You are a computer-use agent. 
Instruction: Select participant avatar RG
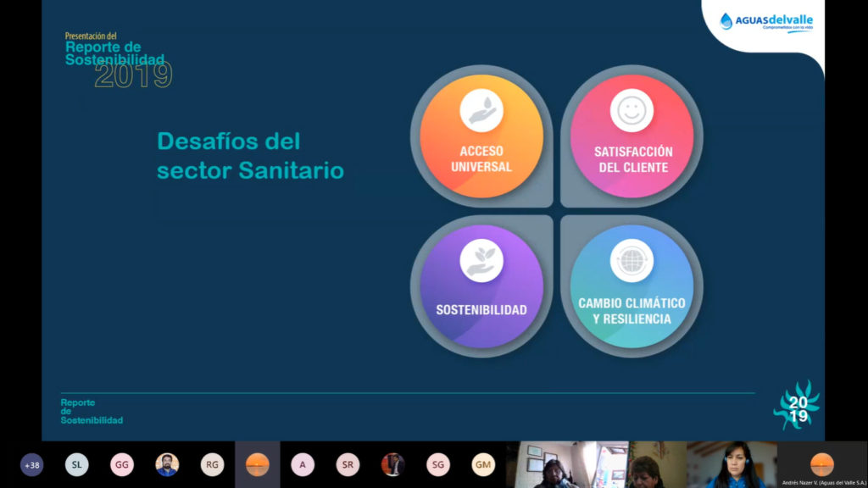pyautogui.click(x=212, y=464)
